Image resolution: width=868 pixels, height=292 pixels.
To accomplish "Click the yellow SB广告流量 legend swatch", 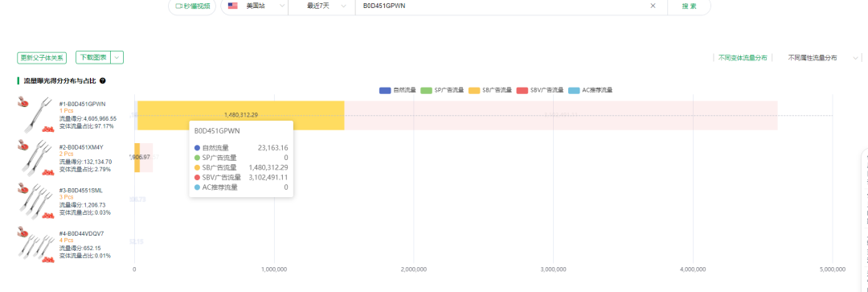I will pos(474,90).
